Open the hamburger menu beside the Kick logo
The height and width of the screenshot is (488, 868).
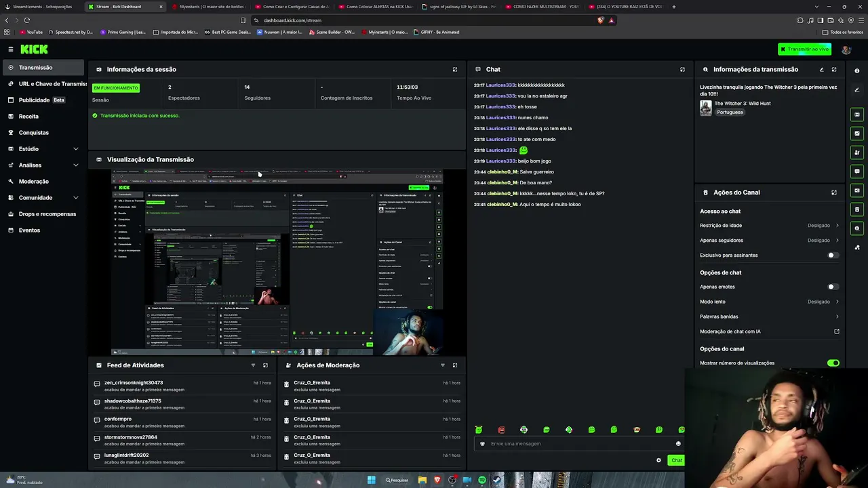[11, 49]
